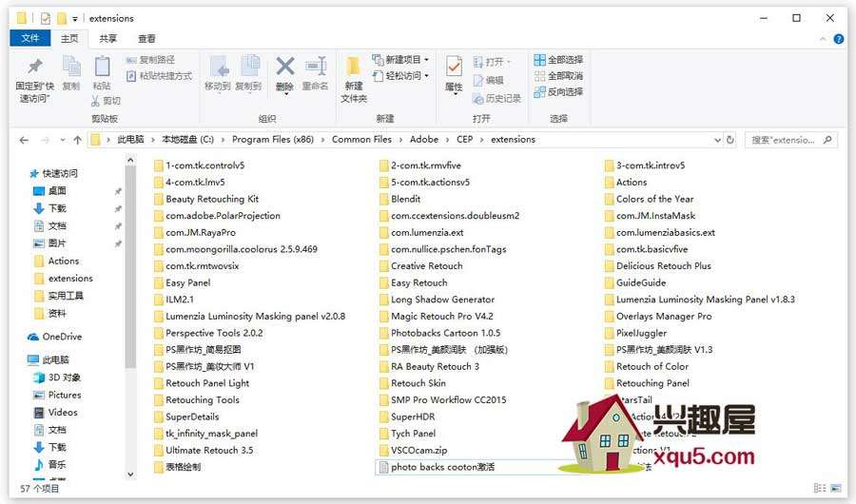The width and height of the screenshot is (856, 504).
Task: Create a new folder from the ribbon
Action: [354, 80]
